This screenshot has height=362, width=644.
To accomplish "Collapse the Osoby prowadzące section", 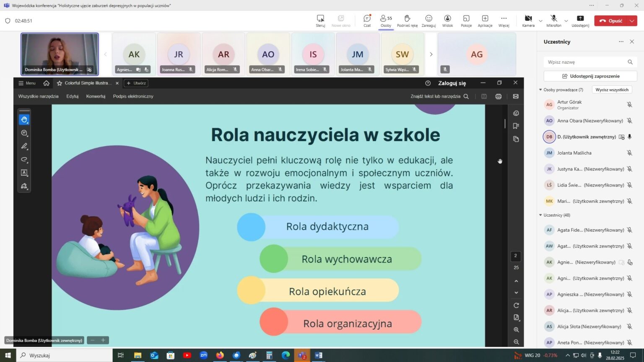I will (540, 90).
